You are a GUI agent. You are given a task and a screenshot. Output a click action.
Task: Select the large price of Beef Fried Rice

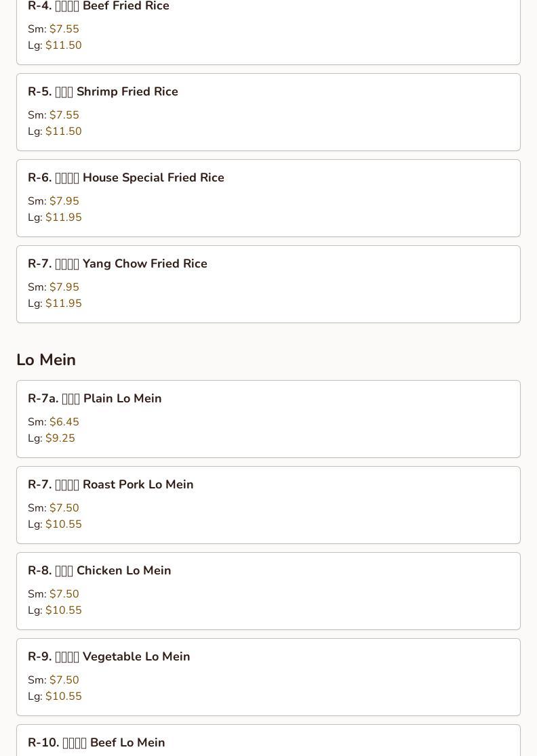coord(63,45)
